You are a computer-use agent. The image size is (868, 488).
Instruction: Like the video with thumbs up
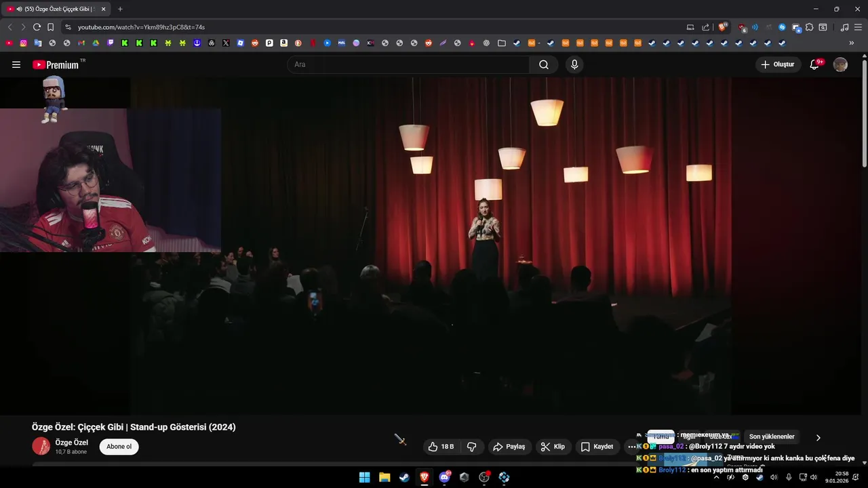click(440, 447)
